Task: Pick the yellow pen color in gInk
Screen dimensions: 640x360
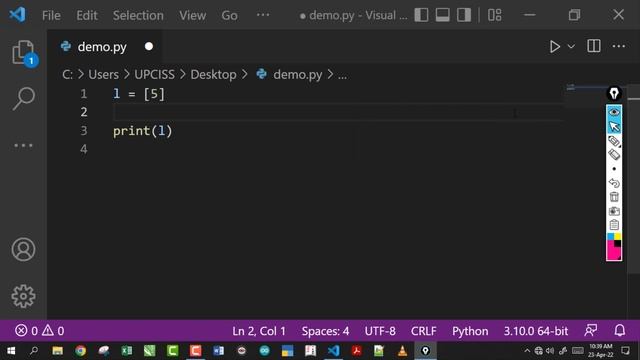Action: point(618,237)
